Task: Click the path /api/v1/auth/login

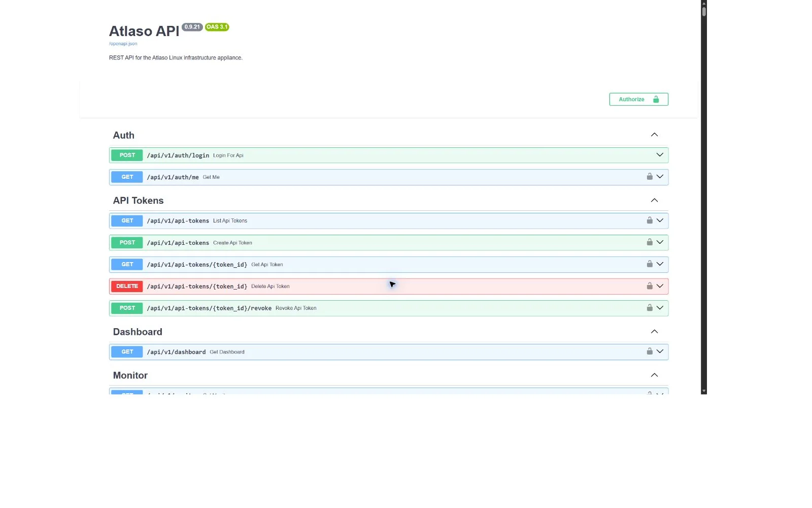Action: [x=178, y=155]
